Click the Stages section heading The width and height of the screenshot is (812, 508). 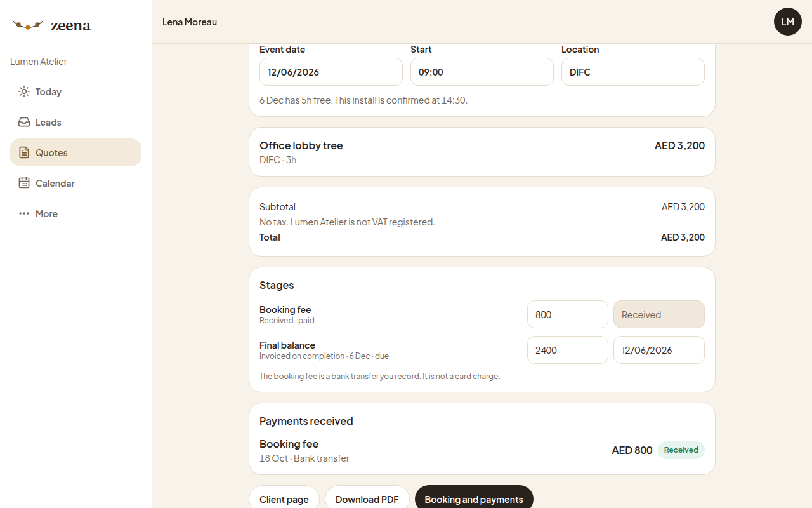(x=277, y=285)
